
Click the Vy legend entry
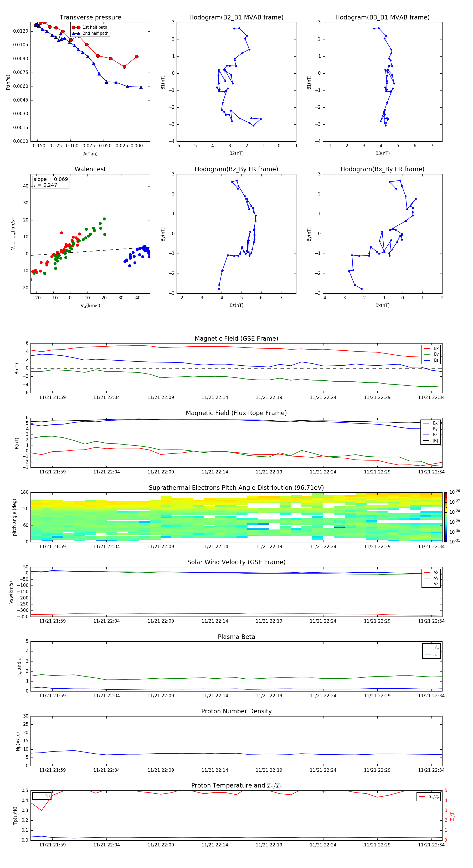click(431, 578)
